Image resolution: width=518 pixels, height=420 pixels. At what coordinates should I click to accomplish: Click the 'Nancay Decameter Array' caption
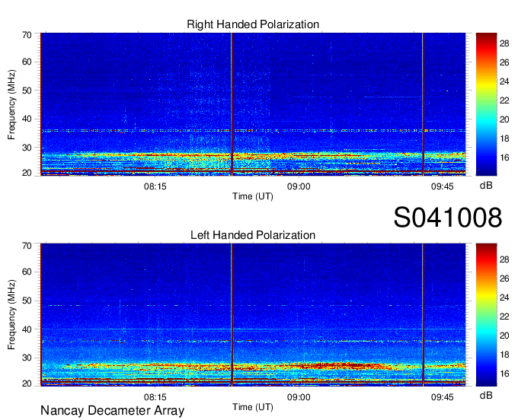[112, 411]
